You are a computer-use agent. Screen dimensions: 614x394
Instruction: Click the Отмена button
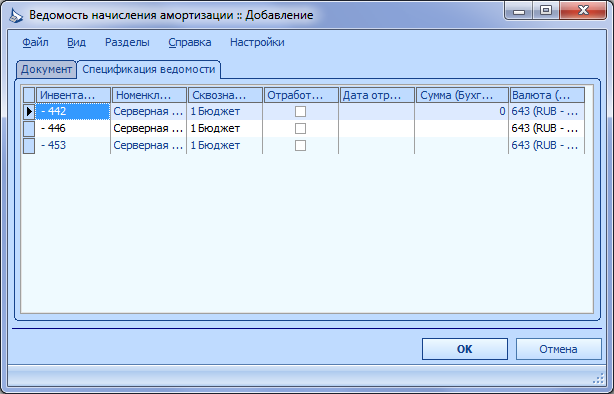(558, 349)
